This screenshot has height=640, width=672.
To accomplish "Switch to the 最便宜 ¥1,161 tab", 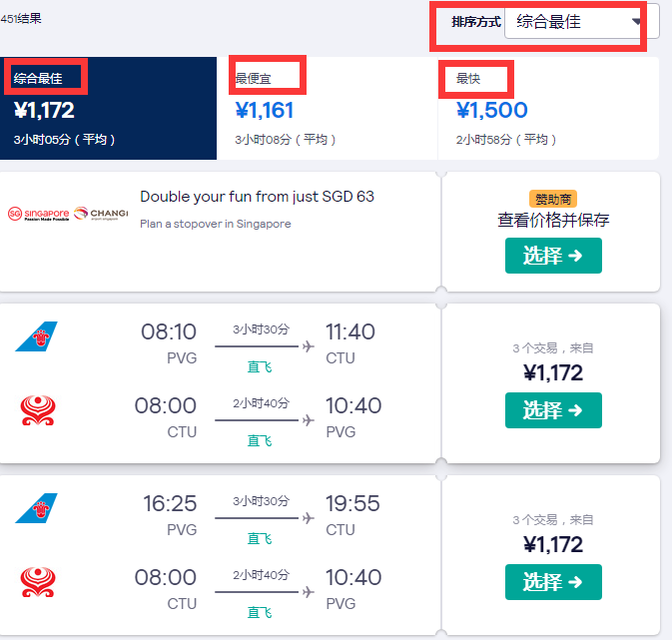I will pos(327,109).
